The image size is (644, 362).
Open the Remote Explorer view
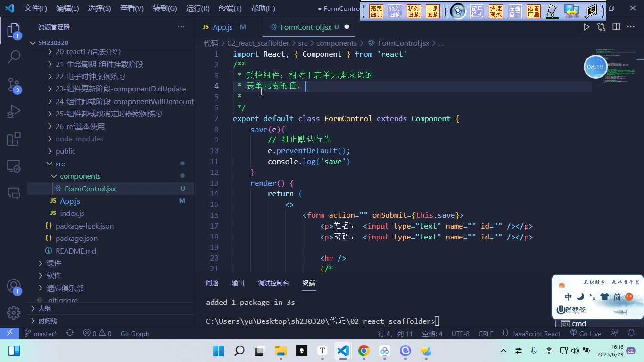point(14,166)
